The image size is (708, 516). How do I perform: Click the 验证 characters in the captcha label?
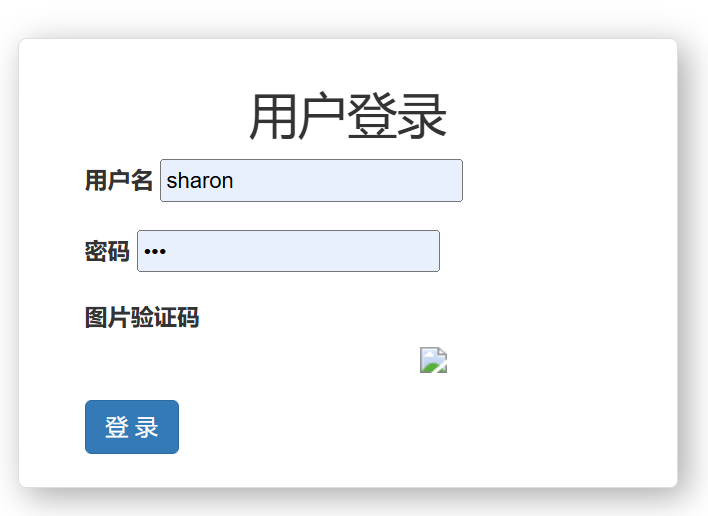tap(153, 317)
